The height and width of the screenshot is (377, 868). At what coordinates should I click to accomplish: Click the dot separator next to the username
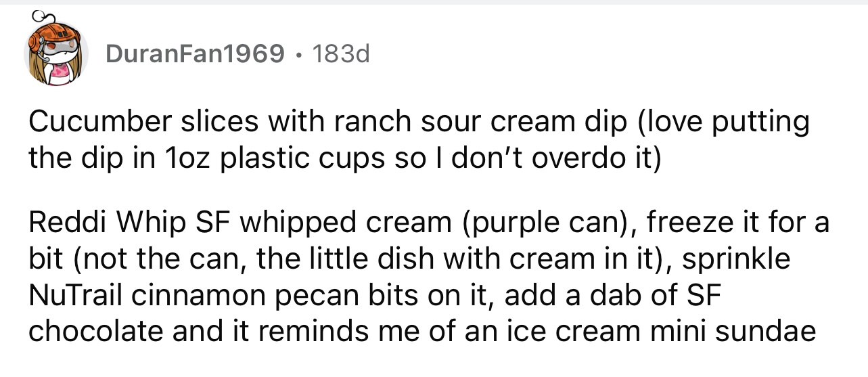296,54
